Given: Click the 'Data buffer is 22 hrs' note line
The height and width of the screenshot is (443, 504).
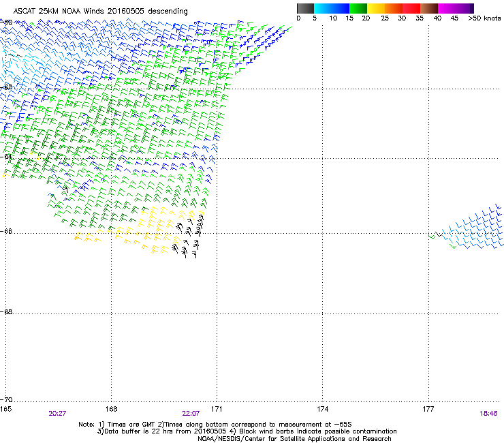Looking at the screenshot, I should point(247,431).
